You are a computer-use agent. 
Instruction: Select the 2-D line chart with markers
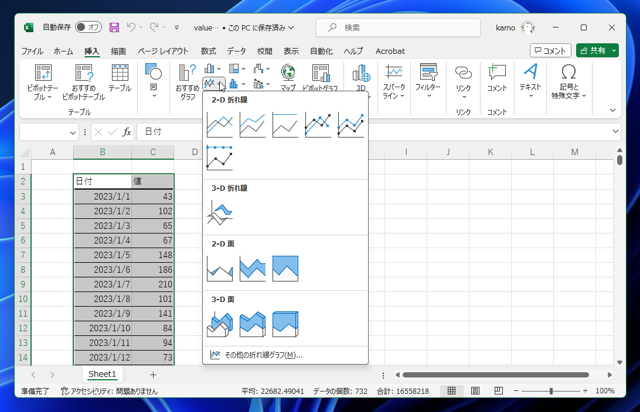318,125
